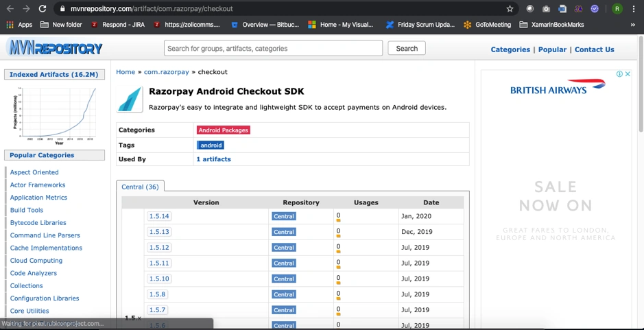Click Central badge for version 1.5.14
This screenshot has width=644, height=330.
[284, 216]
